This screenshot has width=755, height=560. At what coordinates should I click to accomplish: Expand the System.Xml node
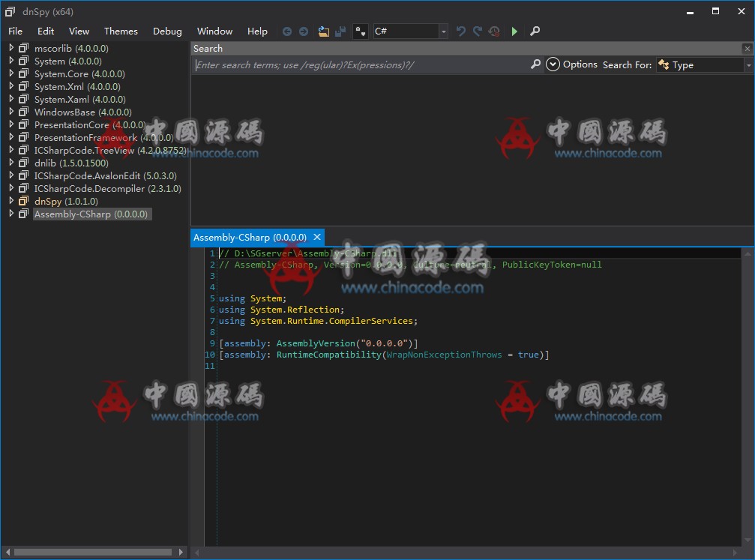click(11, 86)
